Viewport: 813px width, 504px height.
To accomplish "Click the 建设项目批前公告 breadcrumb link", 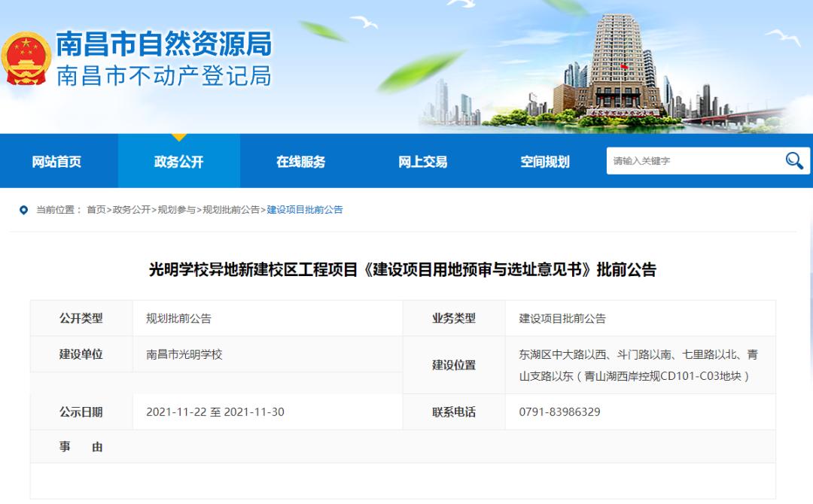I will point(305,210).
